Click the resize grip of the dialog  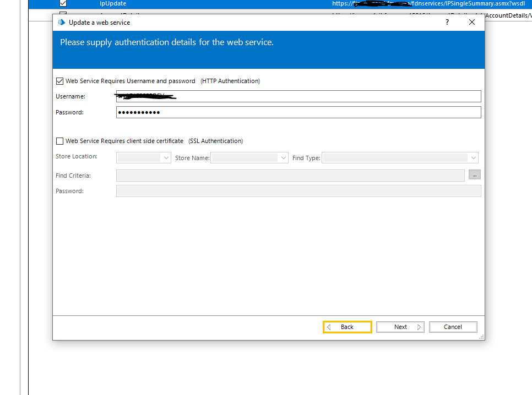pyautogui.click(x=481, y=337)
